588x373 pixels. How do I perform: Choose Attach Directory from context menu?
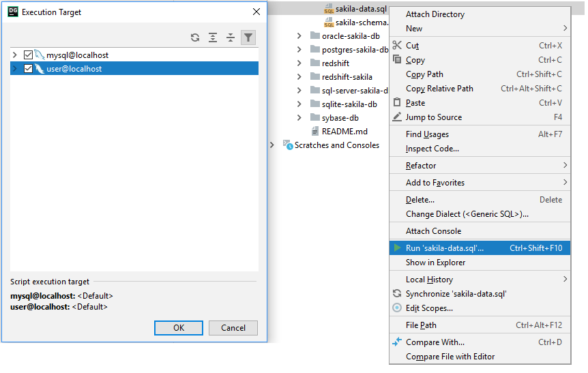click(480, 14)
